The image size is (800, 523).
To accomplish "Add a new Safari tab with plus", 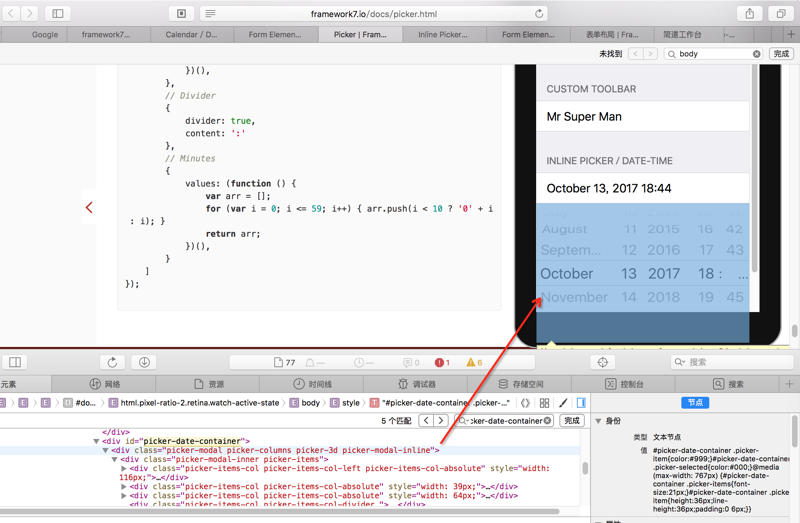I will 791,34.
